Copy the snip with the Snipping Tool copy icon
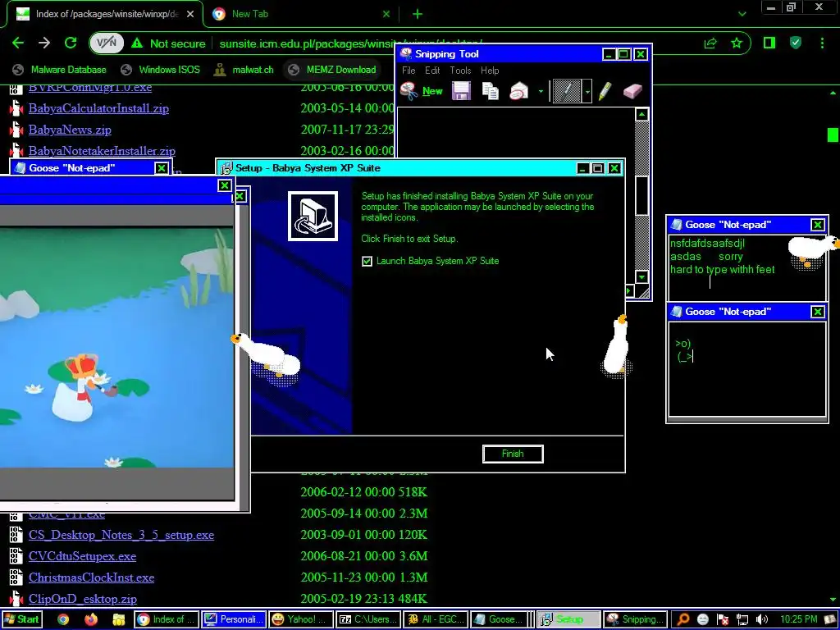 point(491,91)
